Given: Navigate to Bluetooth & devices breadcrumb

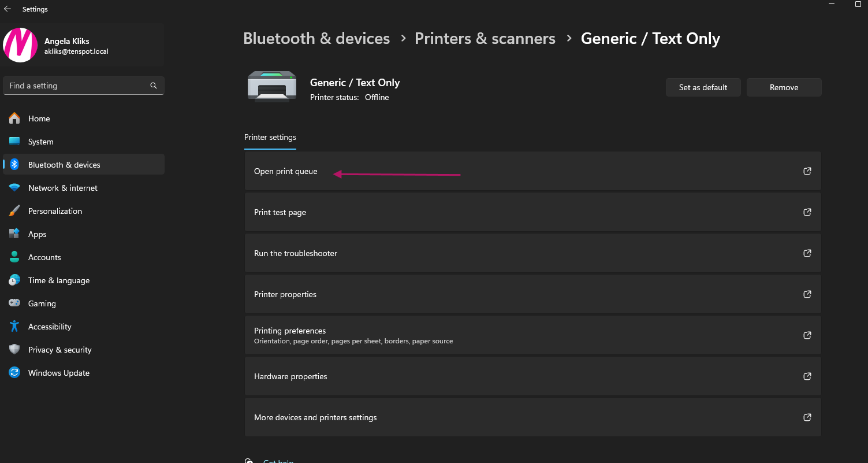Looking at the screenshot, I should pyautogui.click(x=316, y=39).
